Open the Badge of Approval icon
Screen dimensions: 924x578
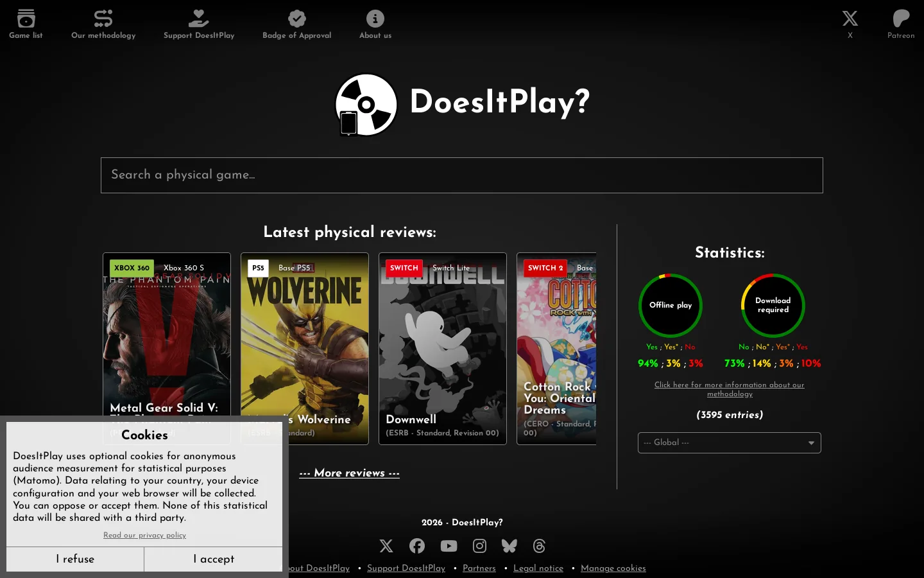297,18
